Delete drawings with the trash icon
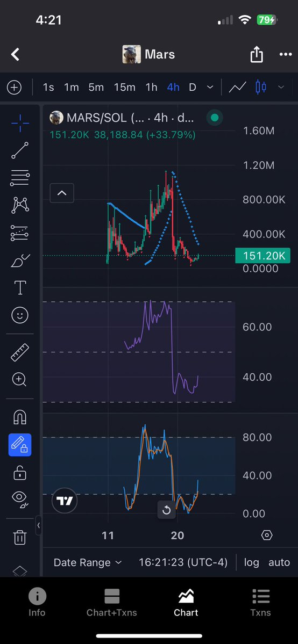Image resolution: width=298 pixels, height=644 pixels. (20, 537)
